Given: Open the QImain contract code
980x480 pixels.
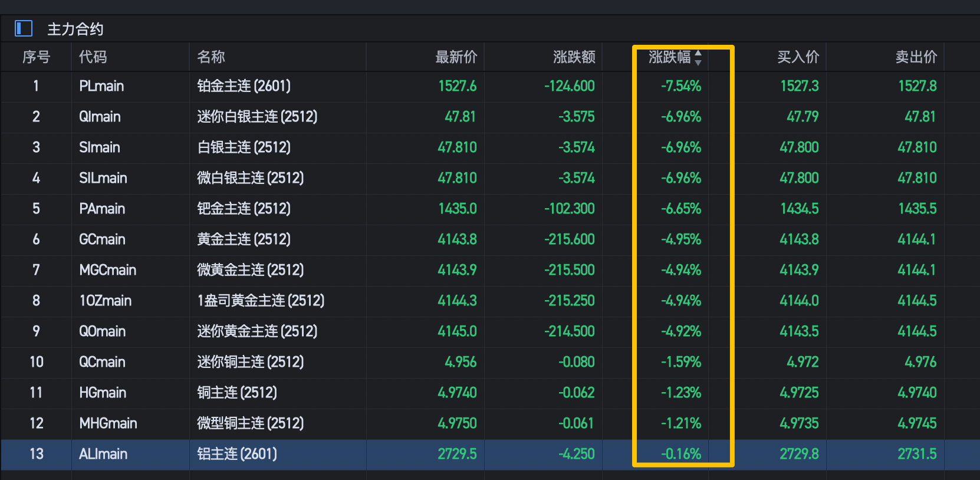Looking at the screenshot, I should (x=100, y=117).
